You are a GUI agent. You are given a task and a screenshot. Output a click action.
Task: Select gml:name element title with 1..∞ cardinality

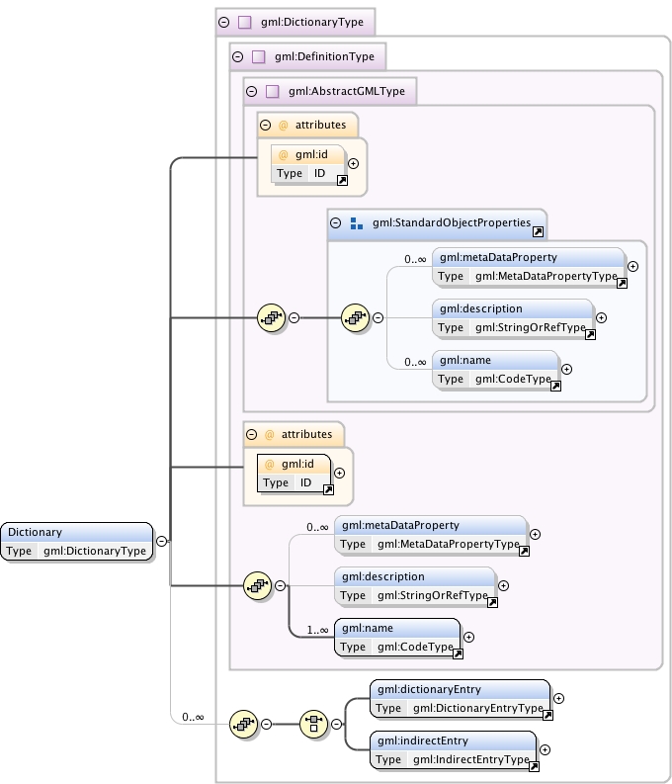pos(368,628)
